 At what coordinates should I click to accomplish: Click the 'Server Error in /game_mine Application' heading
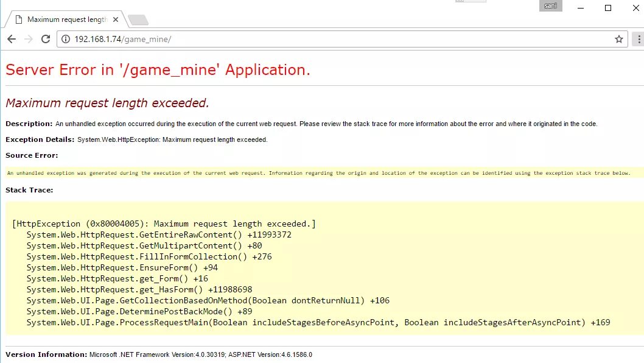point(158,69)
